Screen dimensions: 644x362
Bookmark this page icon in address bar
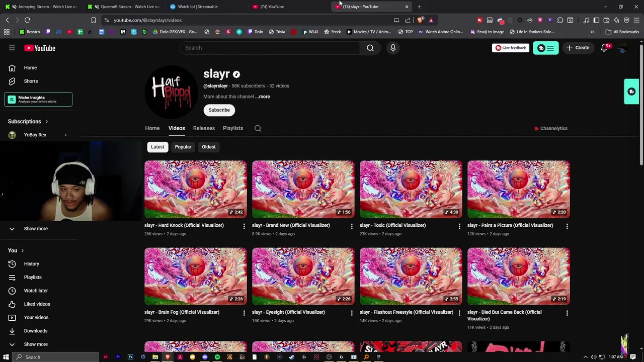click(x=93, y=20)
